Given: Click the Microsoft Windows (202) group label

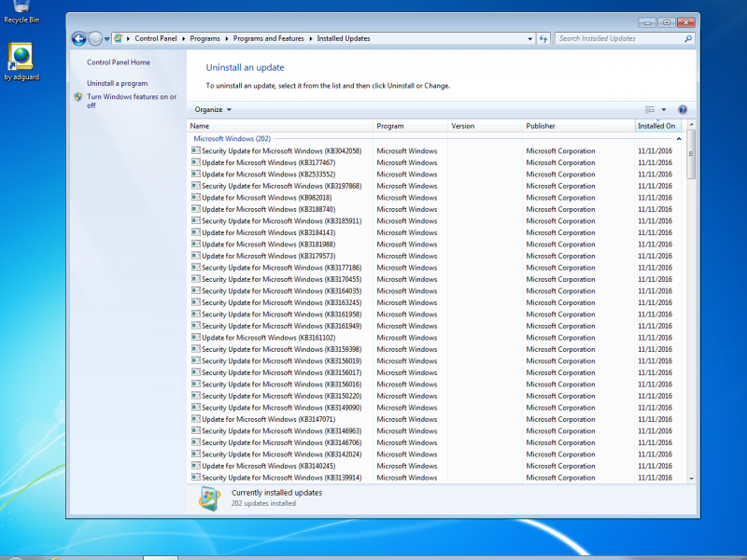Looking at the screenshot, I should (x=232, y=138).
